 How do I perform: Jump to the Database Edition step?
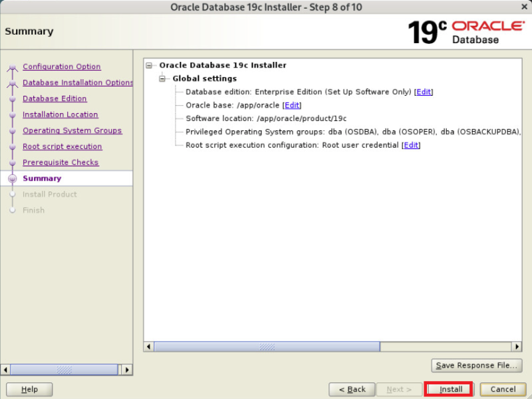pos(55,98)
